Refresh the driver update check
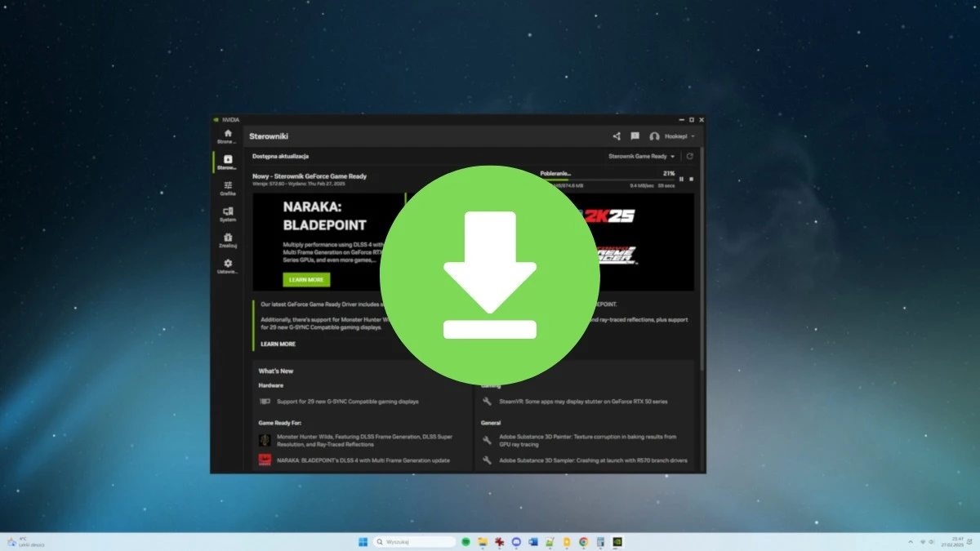This screenshot has width=980, height=551. click(x=691, y=157)
